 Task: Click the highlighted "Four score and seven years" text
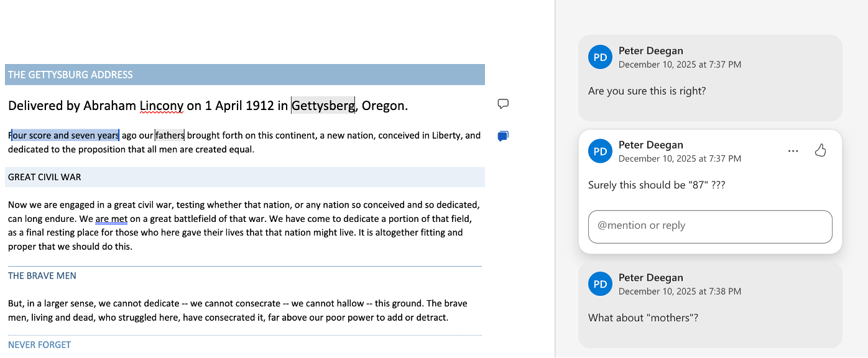click(65, 135)
